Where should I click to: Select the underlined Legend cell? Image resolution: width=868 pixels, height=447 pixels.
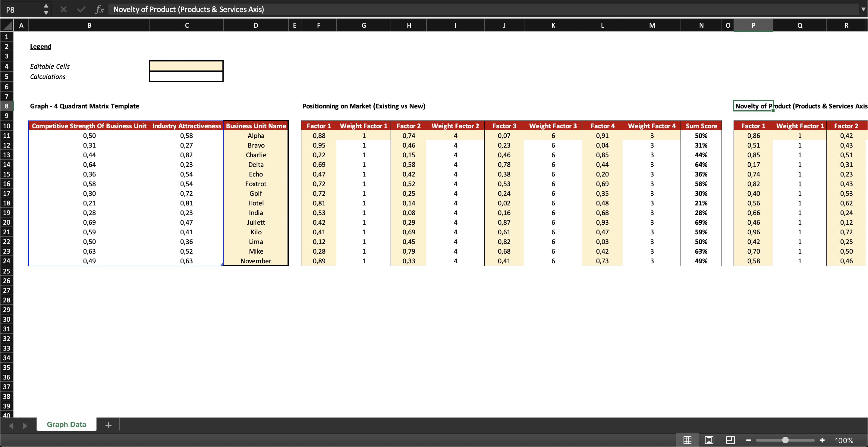(x=40, y=46)
